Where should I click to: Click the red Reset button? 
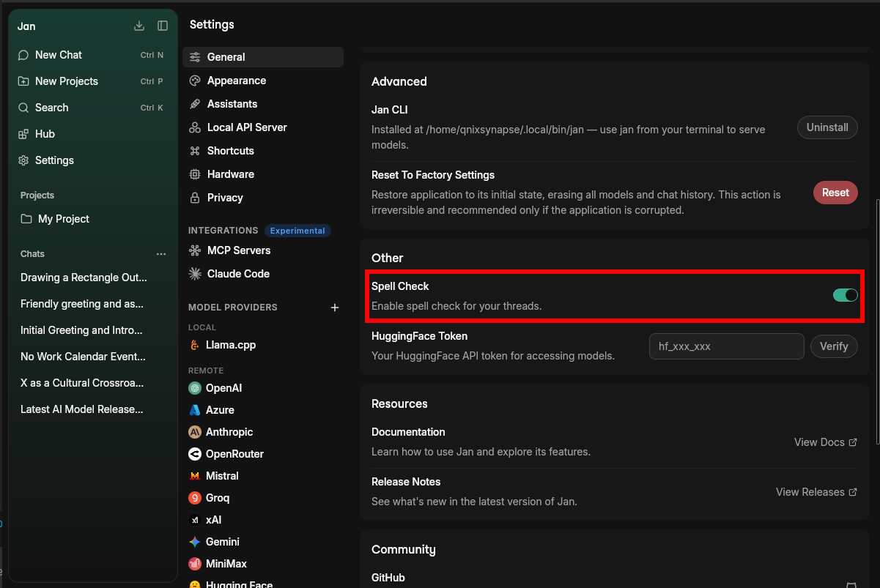pos(835,193)
